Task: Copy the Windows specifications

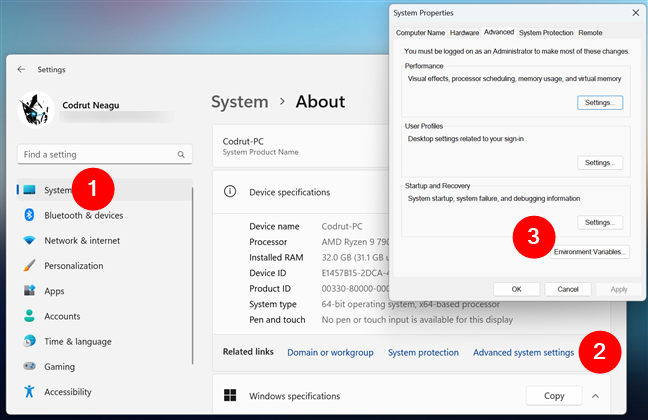Action: (x=554, y=396)
